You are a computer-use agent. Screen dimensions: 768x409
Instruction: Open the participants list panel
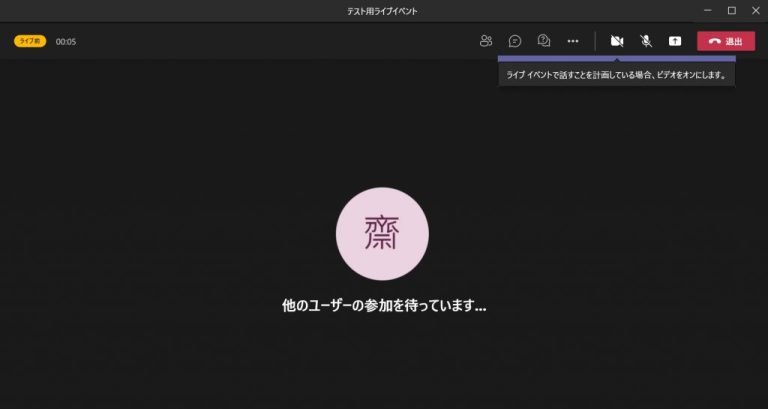(486, 41)
